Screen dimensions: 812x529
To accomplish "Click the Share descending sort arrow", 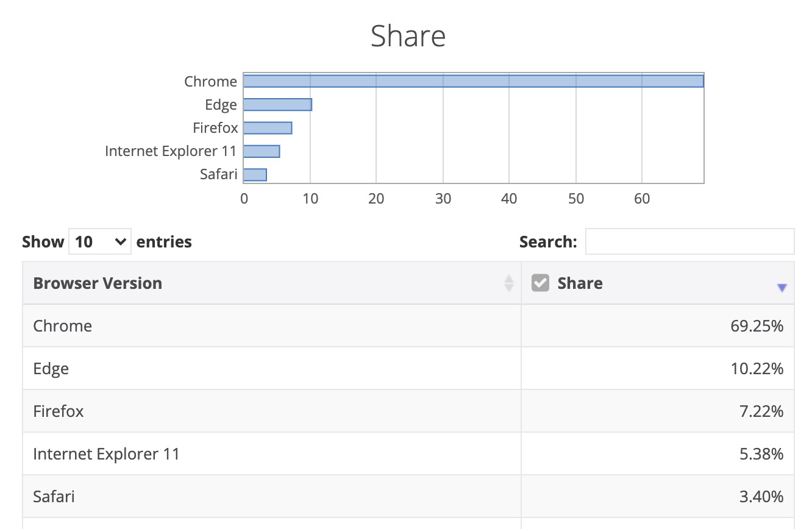I will tap(782, 288).
